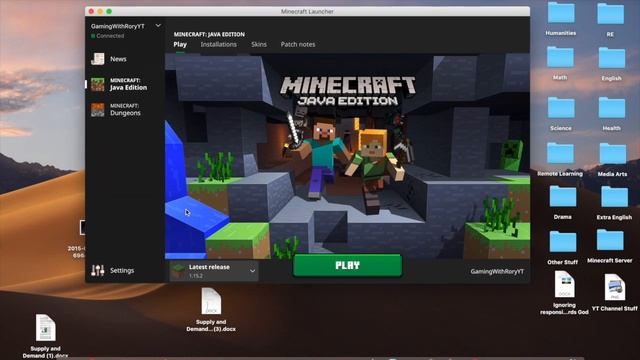
Task: Select the Health desktop folder
Action: click(x=611, y=114)
